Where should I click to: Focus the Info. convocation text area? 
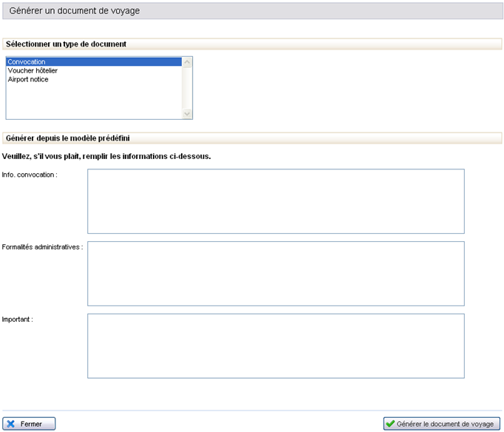coord(276,201)
